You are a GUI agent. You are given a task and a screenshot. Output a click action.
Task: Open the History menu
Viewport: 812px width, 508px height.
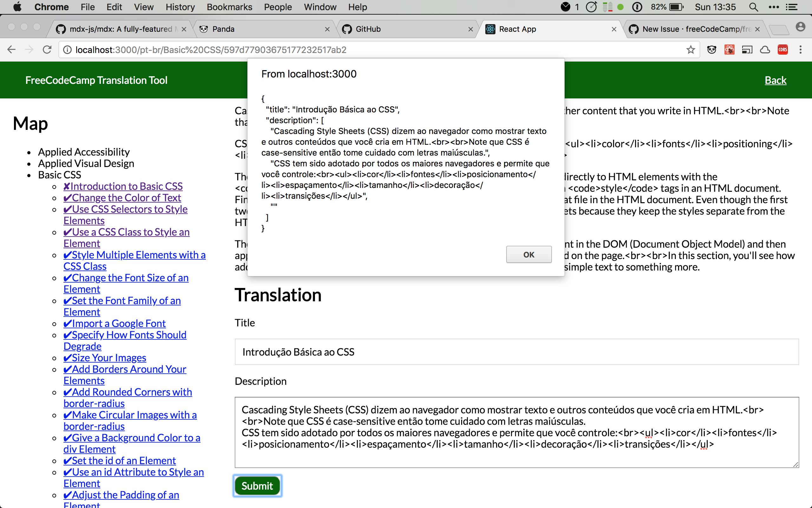tap(180, 7)
